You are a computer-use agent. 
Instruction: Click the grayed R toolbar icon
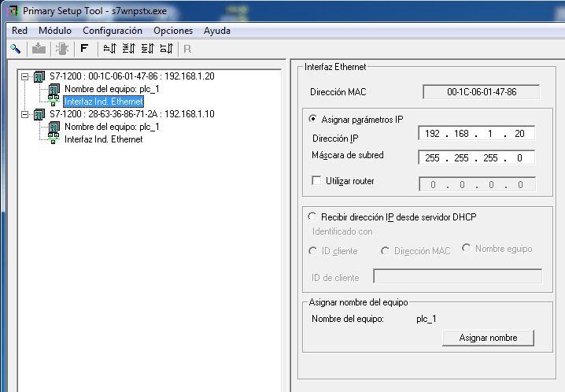point(187,49)
